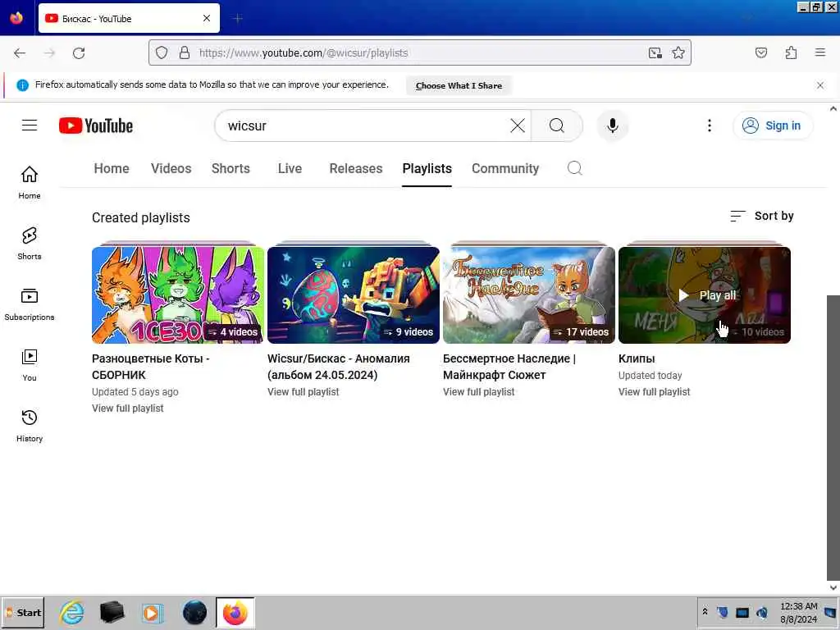Switch to the Live tab
Image resolution: width=840 pixels, height=630 pixels.
[x=290, y=168]
